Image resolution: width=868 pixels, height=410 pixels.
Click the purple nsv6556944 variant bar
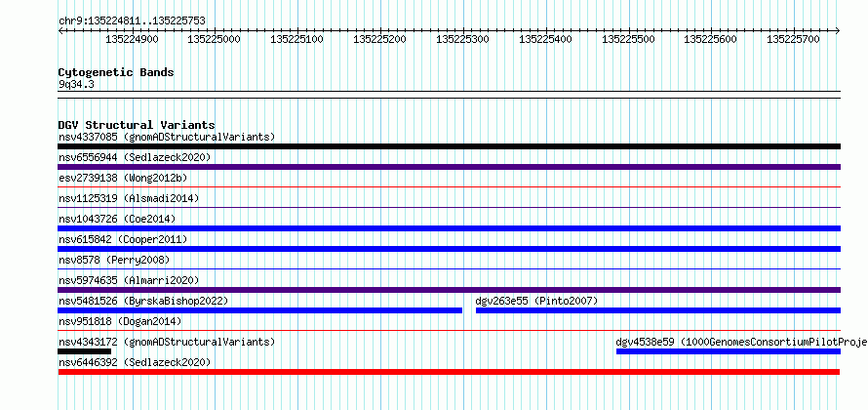click(449, 167)
